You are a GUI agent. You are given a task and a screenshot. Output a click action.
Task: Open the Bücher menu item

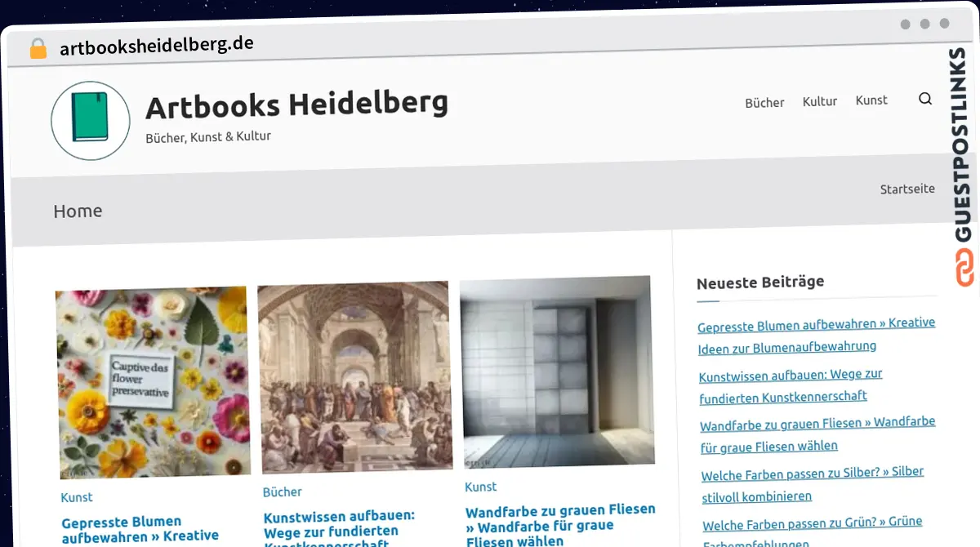[764, 102]
